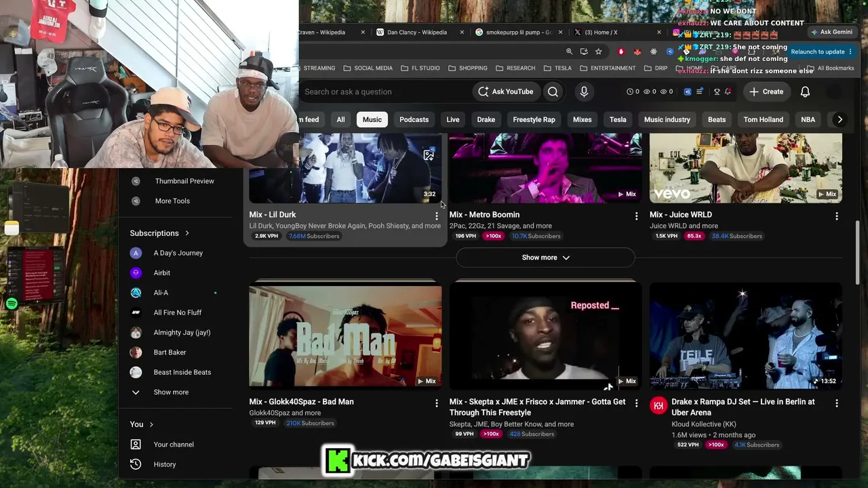Open the More Tools sidebar icon
Viewport: 868px width, 488px height.
[136, 201]
